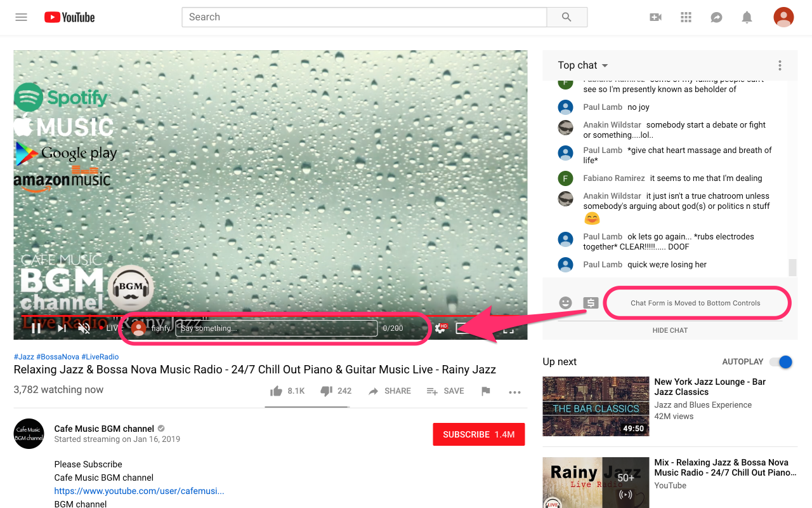Open The Bar Classics video thumbnail
The image size is (812, 508).
[596, 406]
